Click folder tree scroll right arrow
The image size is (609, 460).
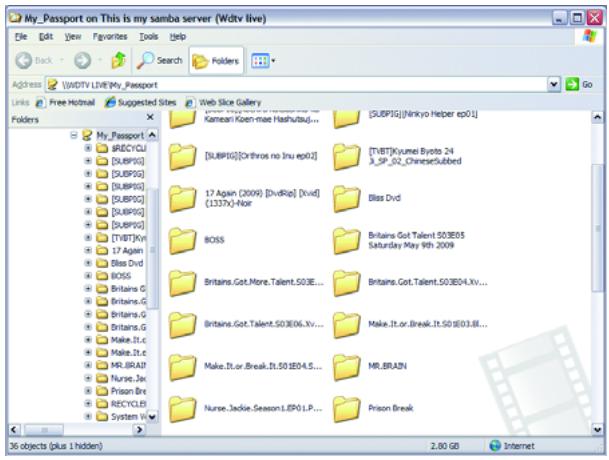coord(139,430)
